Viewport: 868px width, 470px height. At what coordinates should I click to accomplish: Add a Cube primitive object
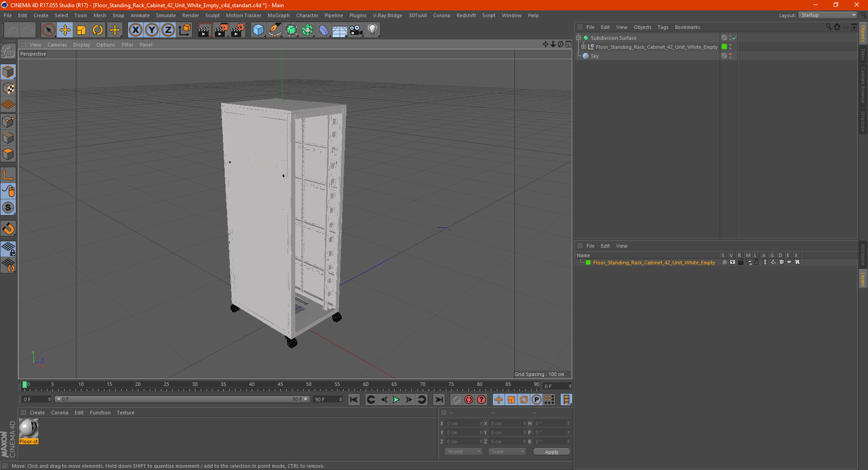pyautogui.click(x=258, y=30)
